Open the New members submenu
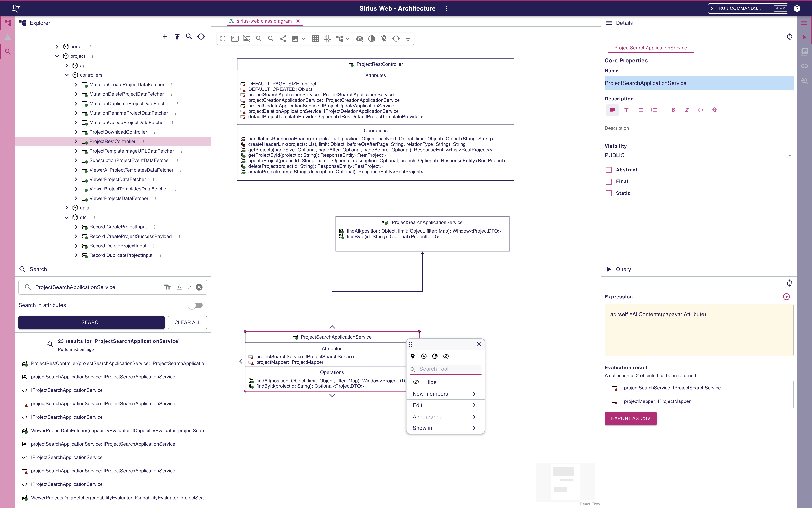This screenshot has width=812, height=508. click(x=445, y=394)
